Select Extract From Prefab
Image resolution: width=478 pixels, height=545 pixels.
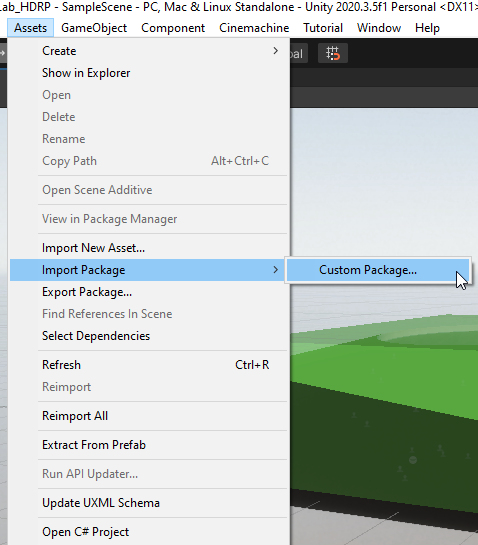[148, 445]
